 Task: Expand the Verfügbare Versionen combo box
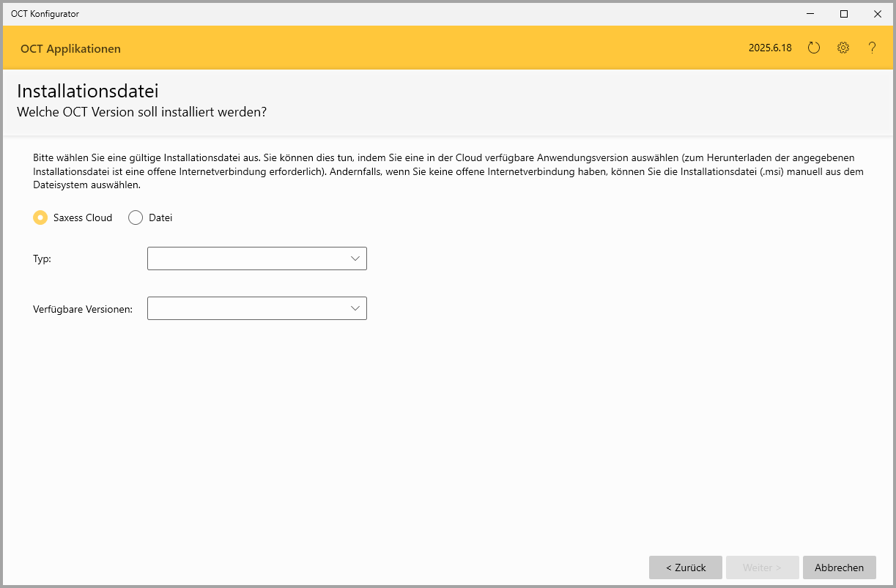256,308
